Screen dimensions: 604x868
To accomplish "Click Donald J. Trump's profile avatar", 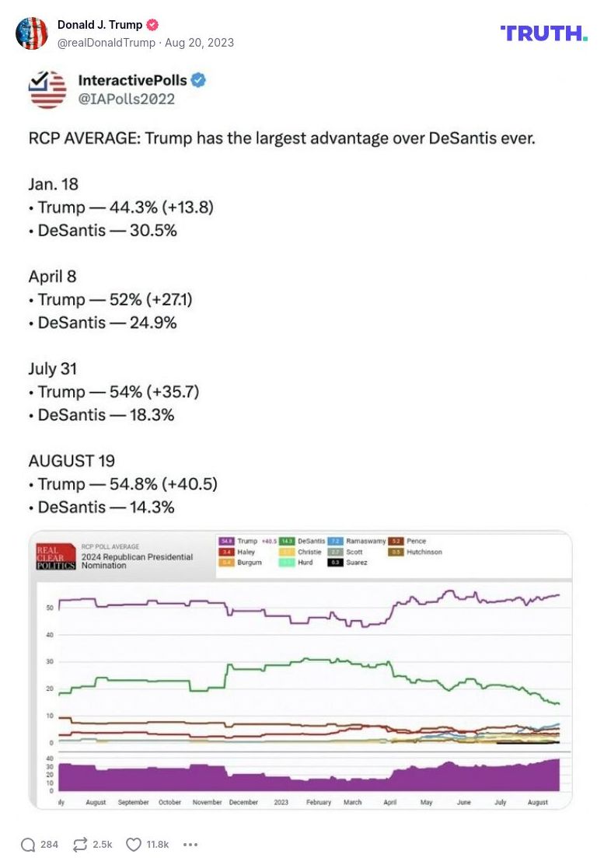I will coord(32,33).
